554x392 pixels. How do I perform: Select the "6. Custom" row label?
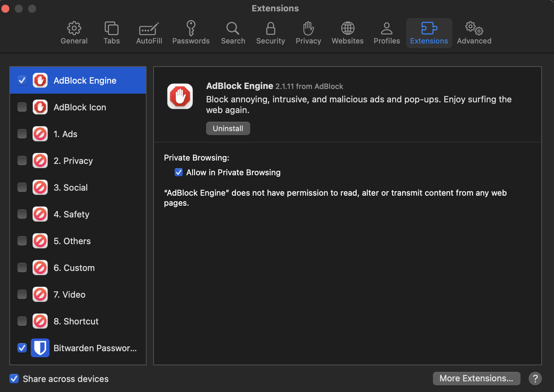point(74,268)
